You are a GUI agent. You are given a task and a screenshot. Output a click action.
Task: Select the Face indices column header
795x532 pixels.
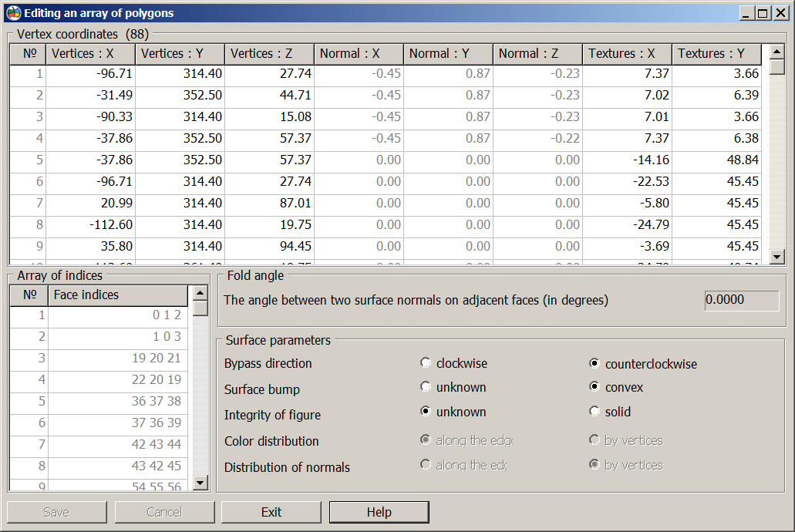117,295
